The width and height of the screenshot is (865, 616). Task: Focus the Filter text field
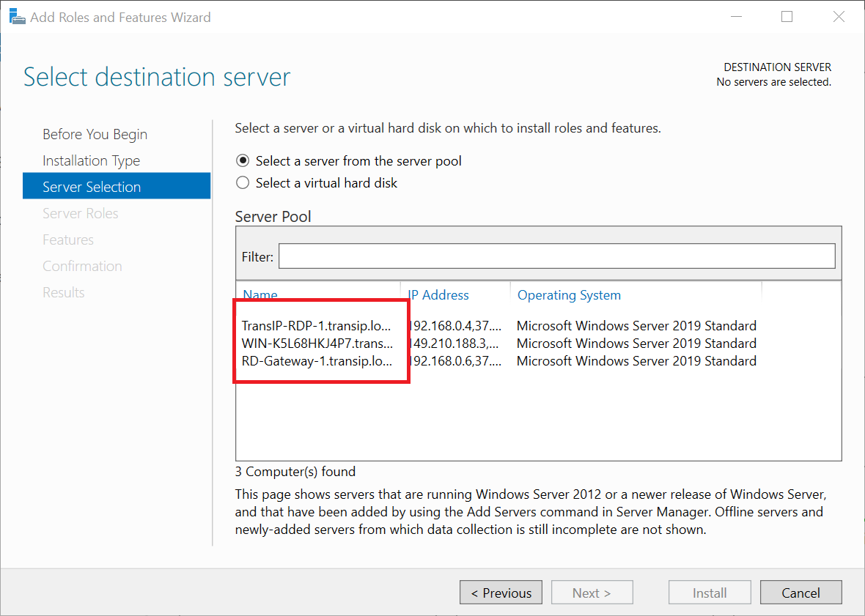click(556, 256)
